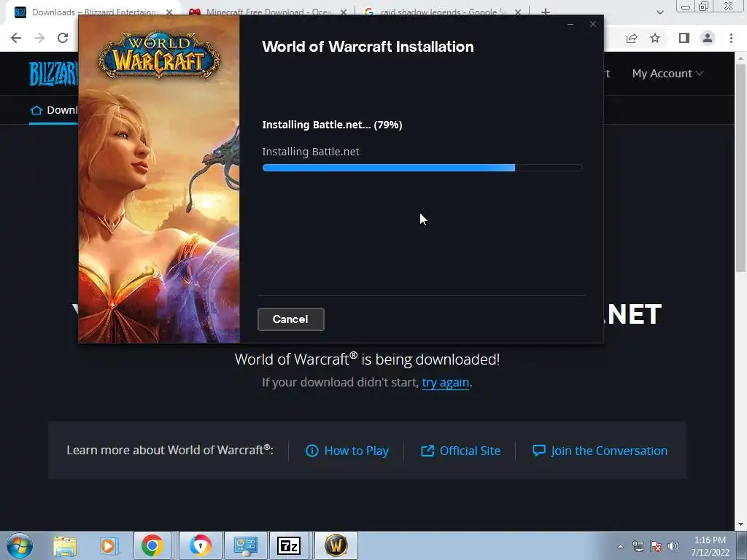Switch to Minecraft Free Download tab
This screenshot has height=560, width=747.
tap(268, 12)
